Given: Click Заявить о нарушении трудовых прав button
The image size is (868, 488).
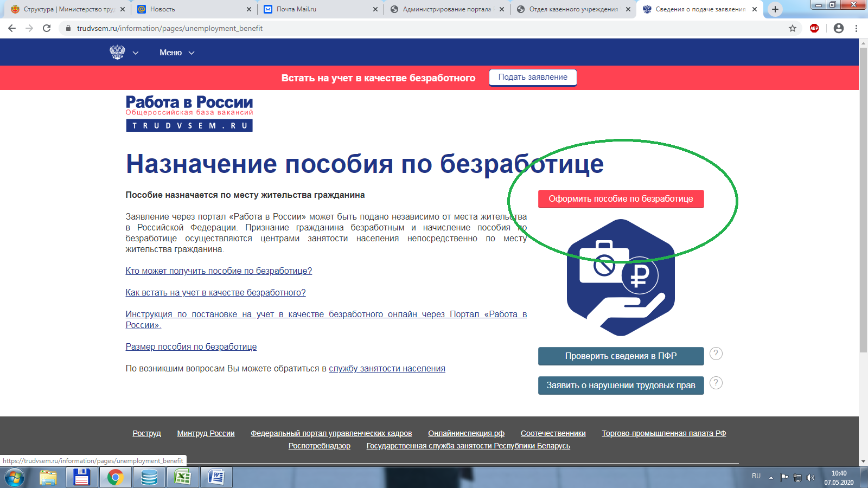Looking at the screenshot, I should 621,386.
